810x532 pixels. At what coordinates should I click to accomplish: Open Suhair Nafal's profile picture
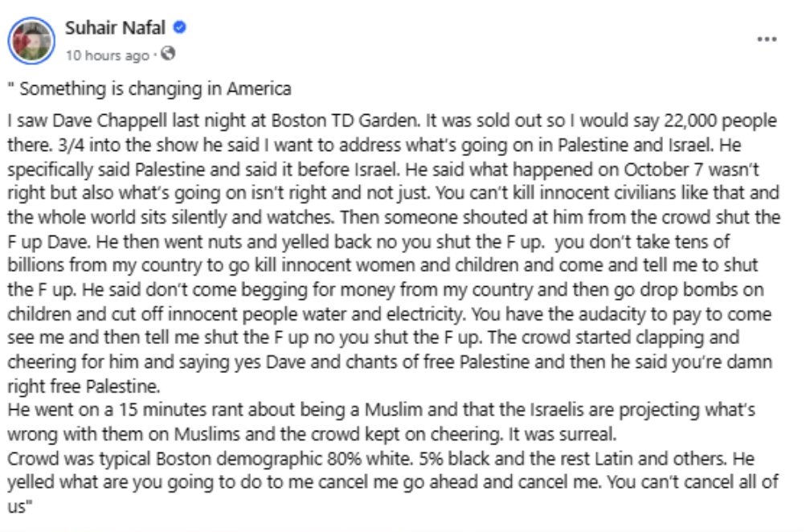click(31, 41)
